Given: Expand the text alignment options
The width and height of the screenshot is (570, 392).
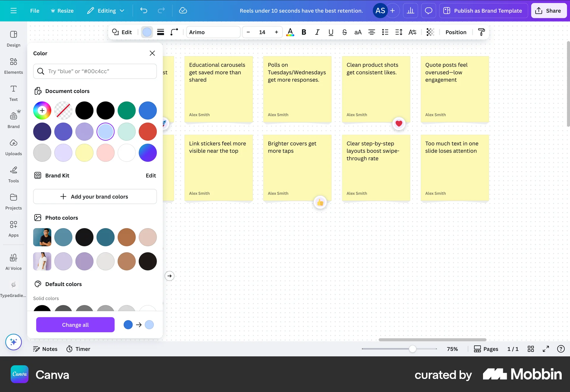Looking at the screenshot, I should coord(371,32).
